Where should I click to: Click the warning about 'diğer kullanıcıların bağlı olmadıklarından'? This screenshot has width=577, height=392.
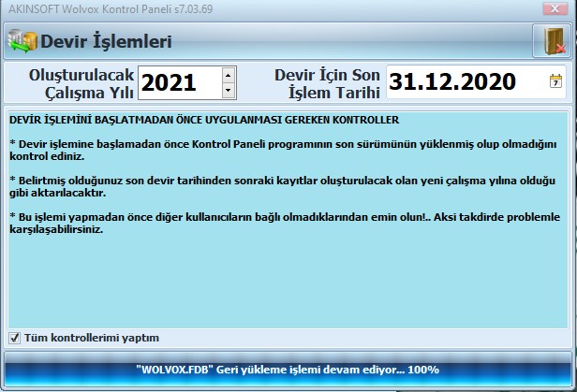pos(285,223)
